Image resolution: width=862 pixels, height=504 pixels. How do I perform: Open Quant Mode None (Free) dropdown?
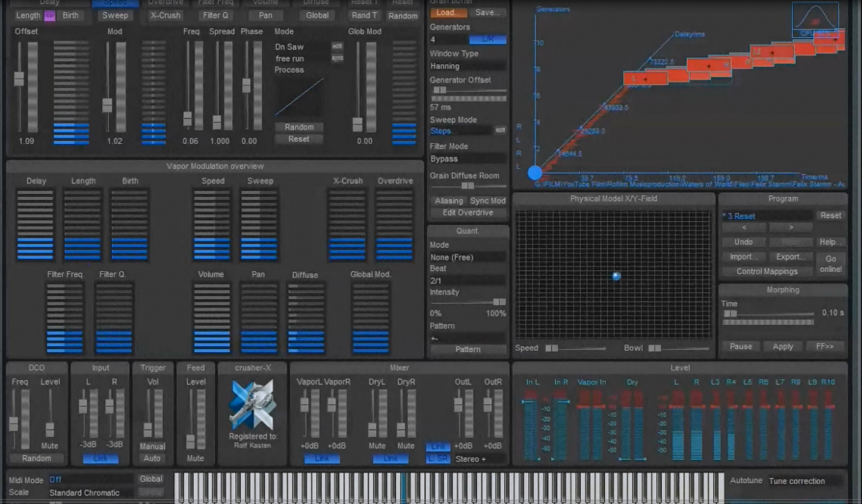pyautogui.click(x=468, y=257)
